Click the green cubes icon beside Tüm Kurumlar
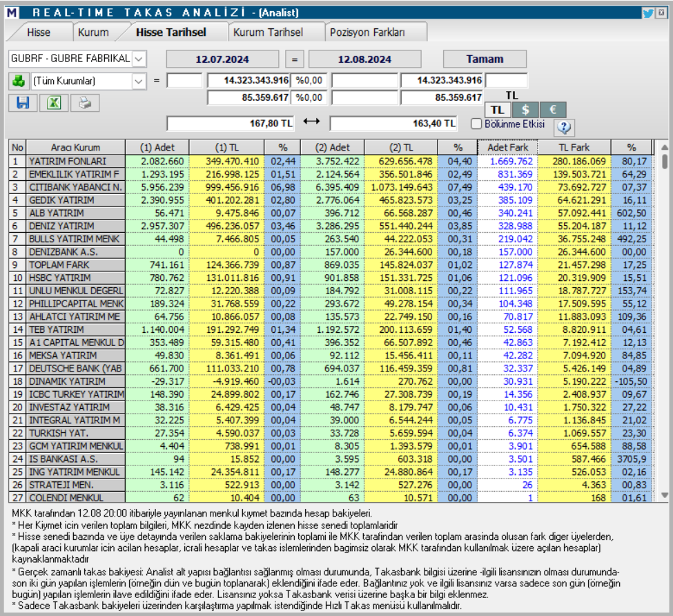 click(19, 81)
